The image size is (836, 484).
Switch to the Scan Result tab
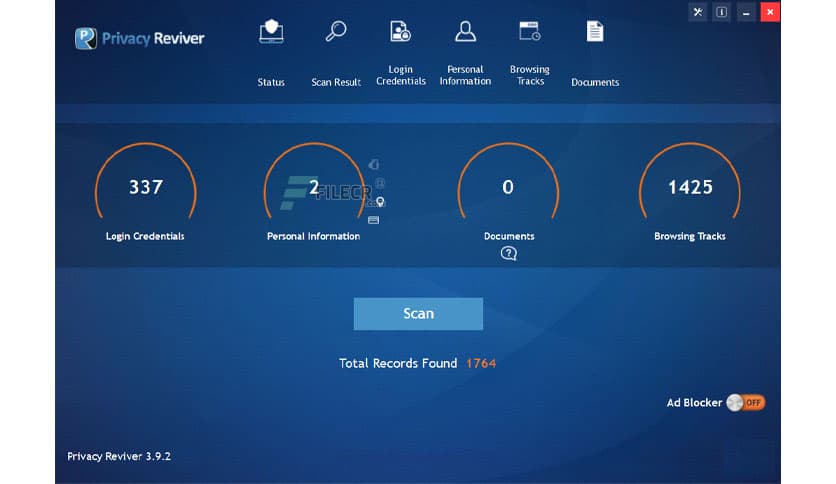pos(336,53)
